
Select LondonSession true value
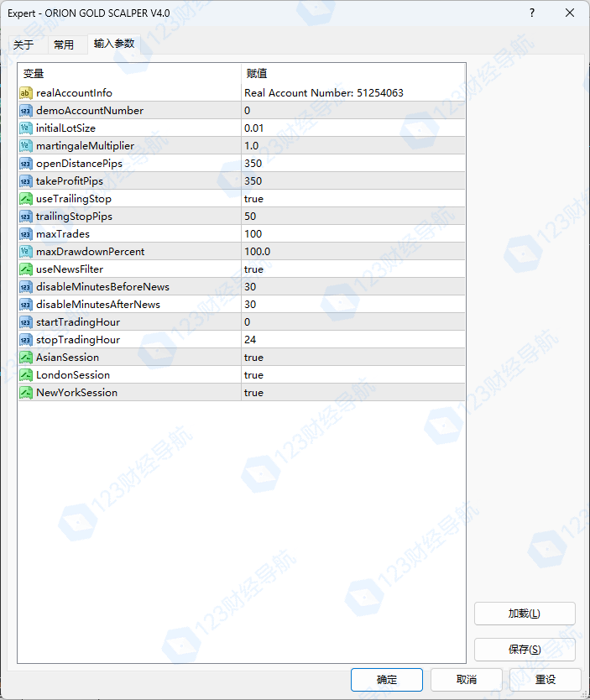click(353, 375)
